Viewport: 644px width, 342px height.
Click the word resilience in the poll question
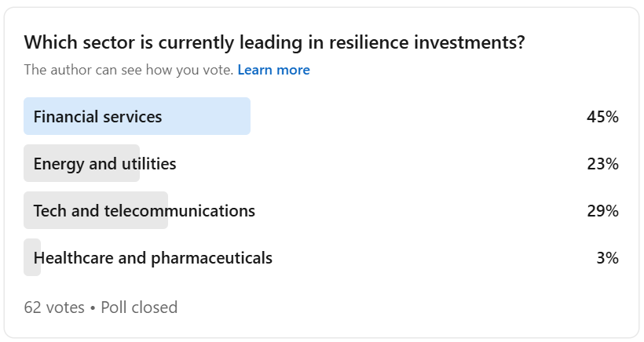[x=360, y=43]
